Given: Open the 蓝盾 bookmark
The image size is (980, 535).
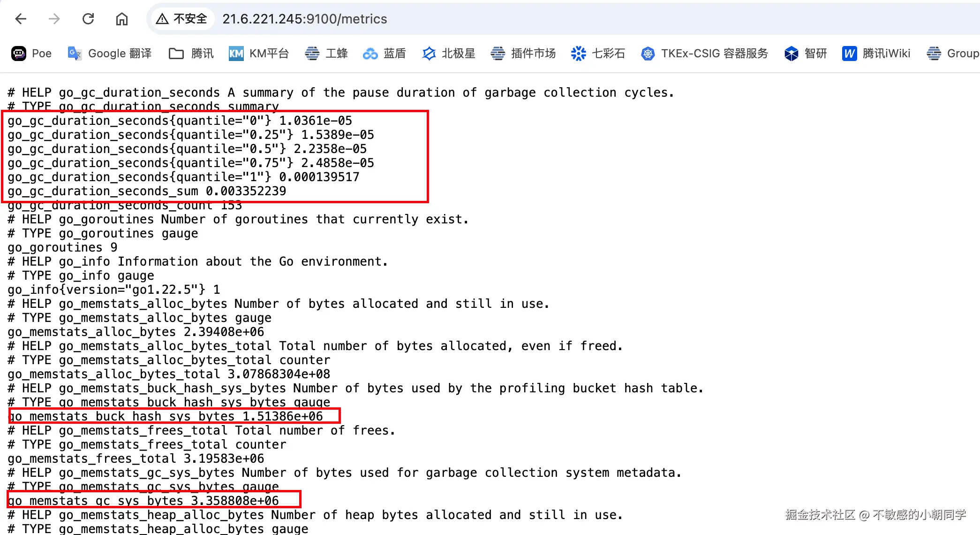Looking at the screenshot, I should click(x=384, y=53).
